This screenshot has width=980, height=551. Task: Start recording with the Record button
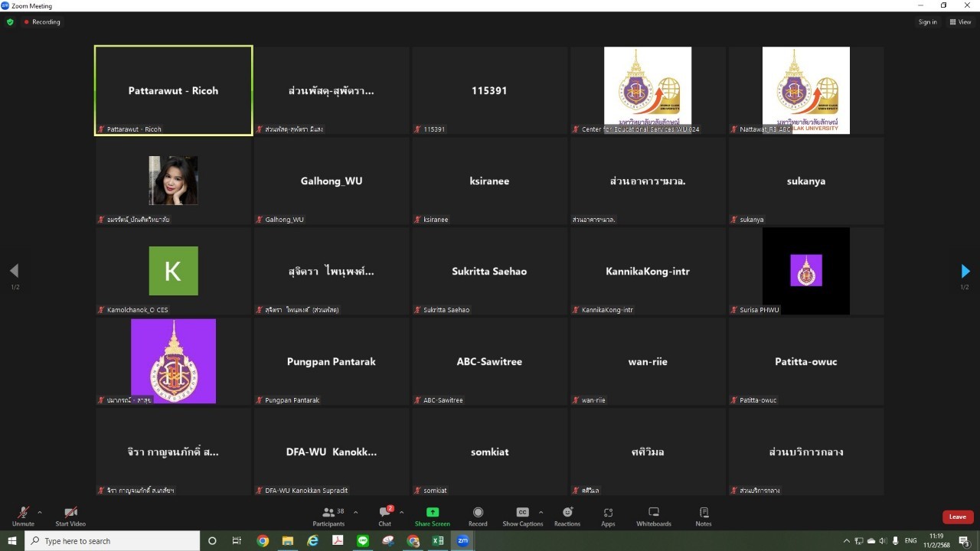478,516
